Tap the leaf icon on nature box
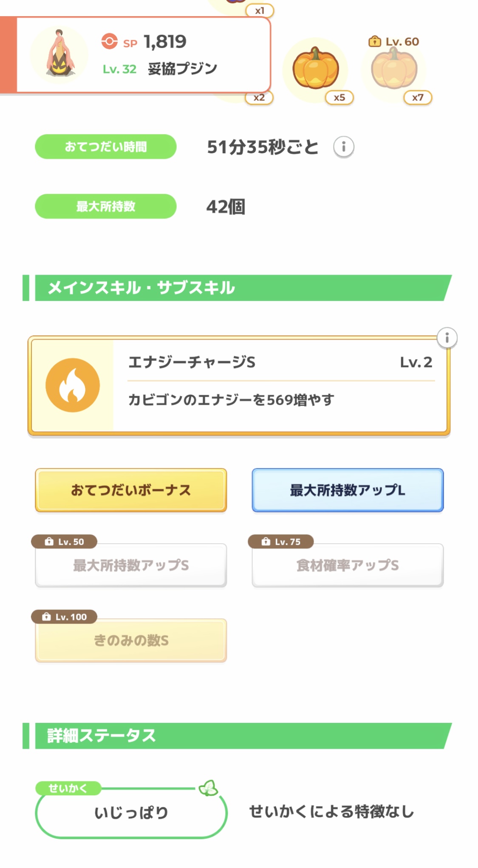Viewport: 478px width, 868px height. [x=208, y=788]
